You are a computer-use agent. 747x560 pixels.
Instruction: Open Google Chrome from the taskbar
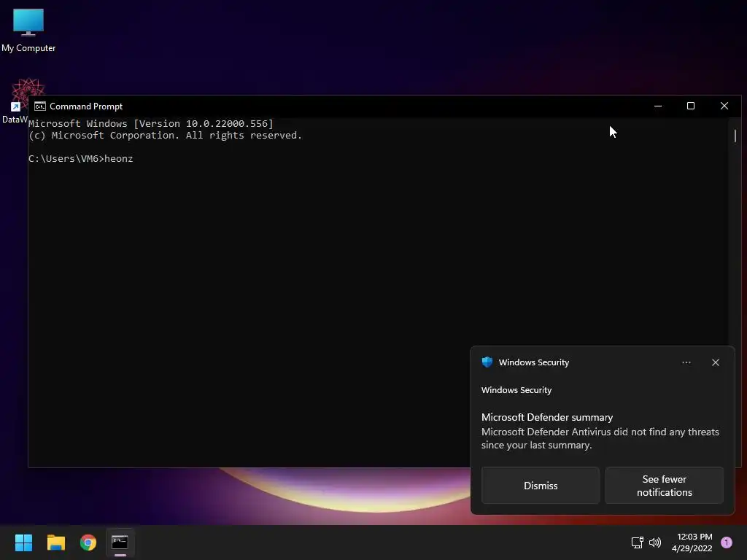coord(88,542)
